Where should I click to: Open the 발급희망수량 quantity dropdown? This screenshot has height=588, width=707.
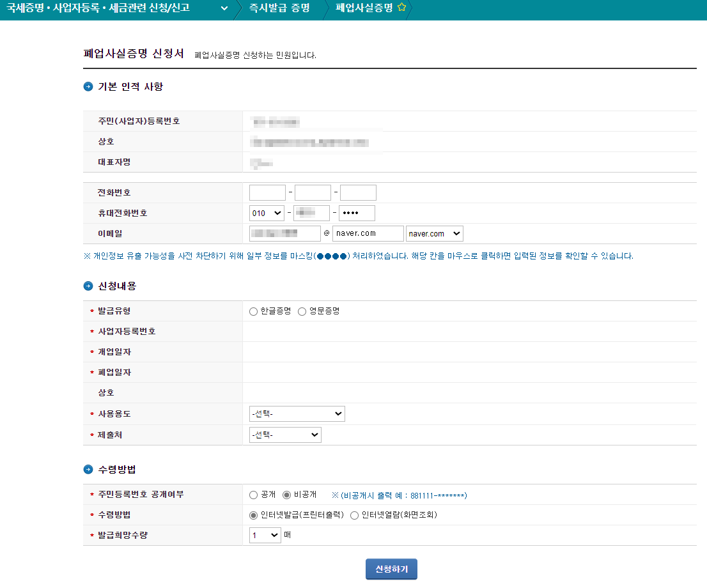click(265, 535)
